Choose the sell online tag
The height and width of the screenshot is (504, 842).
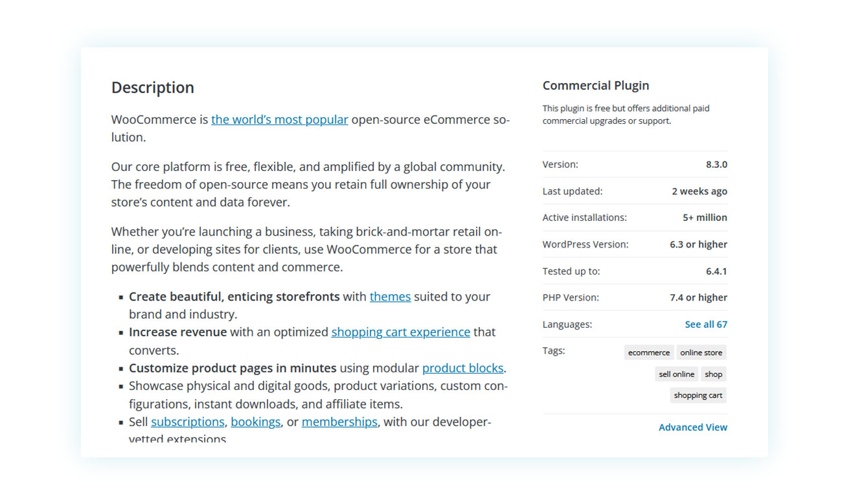click(x=676, y=374)
